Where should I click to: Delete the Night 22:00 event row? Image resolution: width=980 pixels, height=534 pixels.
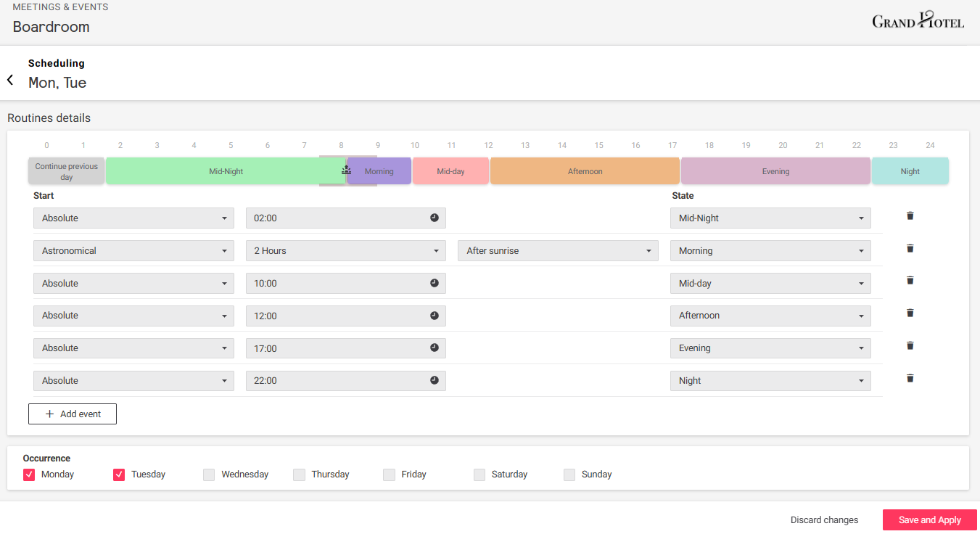point(910,377)
